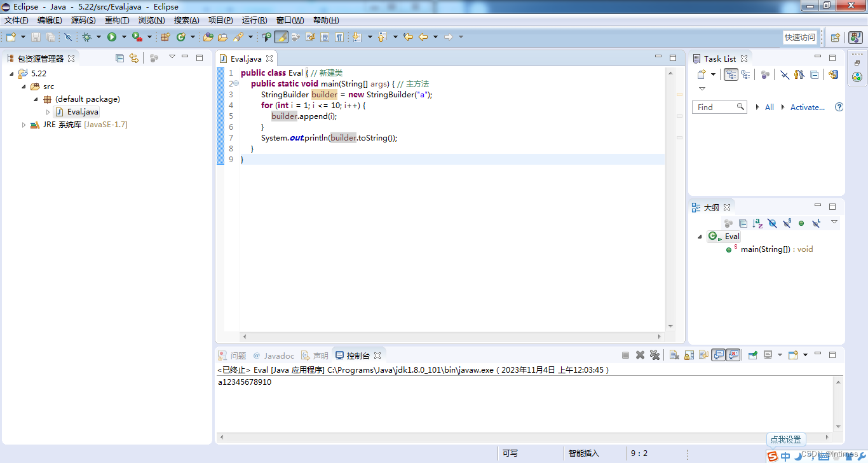Click Run Last Tool external tools icon
868x463 pixels.
(136, 37)
